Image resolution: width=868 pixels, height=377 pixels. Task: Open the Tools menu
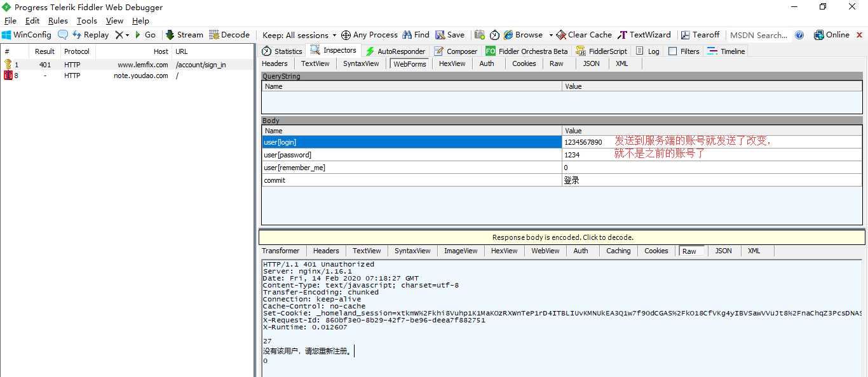click(87, 21)
